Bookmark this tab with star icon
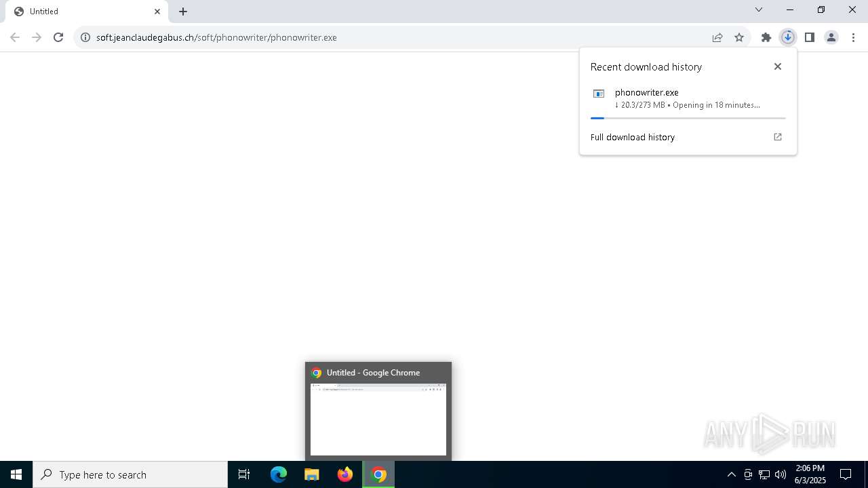 [739, 37]
